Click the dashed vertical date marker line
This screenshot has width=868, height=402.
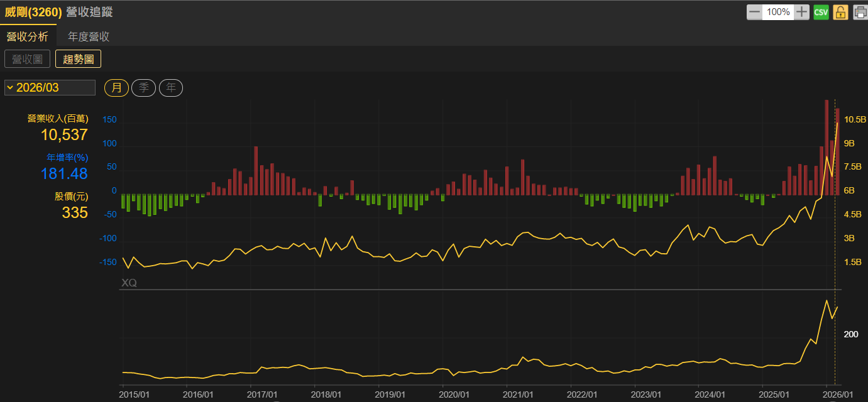click(835, 251)
